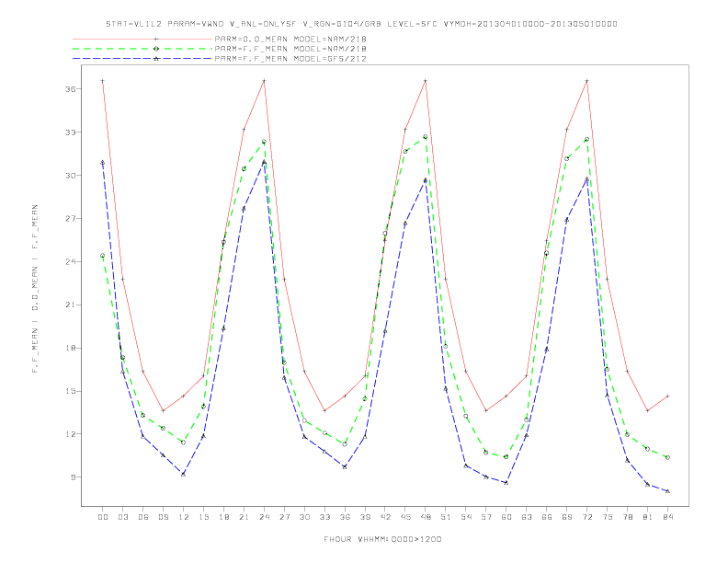Click y-axis tick label 9

(x=74, y=477)
